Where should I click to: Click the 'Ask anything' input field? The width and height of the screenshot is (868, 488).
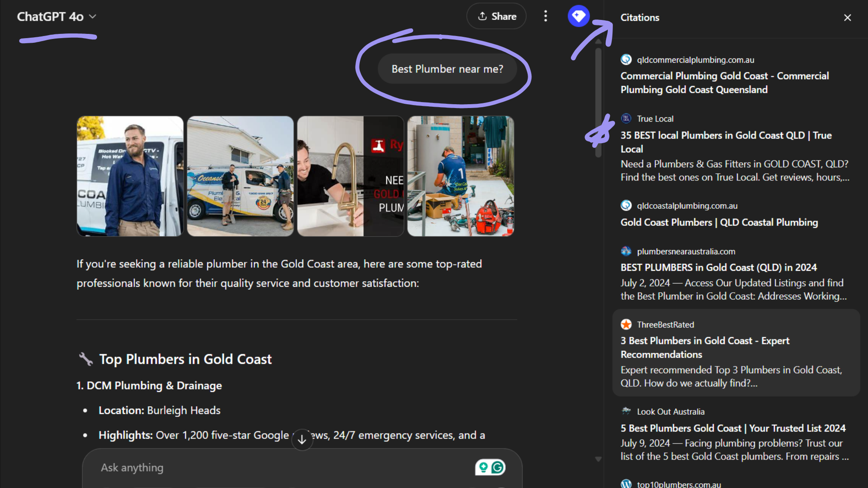click(x=254, y=467)
